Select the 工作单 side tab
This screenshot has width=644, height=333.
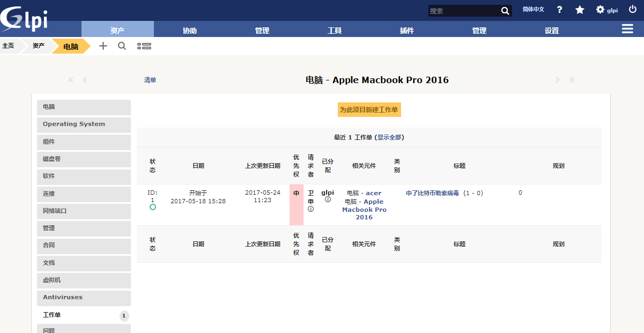pos(84,315)
